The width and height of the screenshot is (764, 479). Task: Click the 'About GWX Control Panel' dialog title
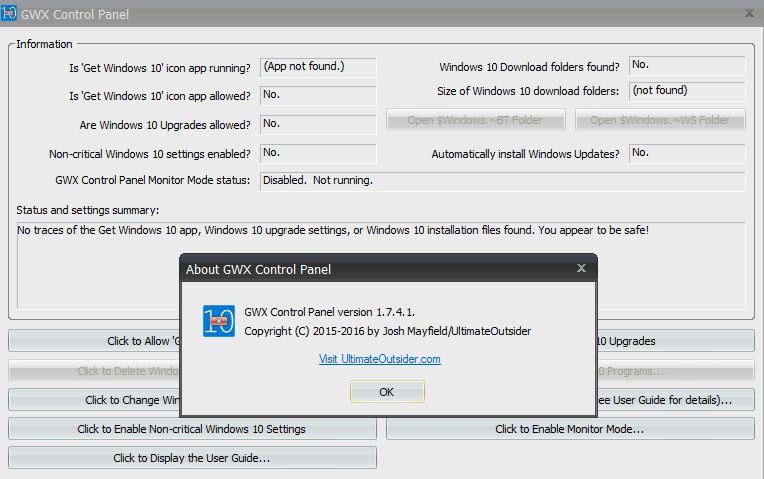(x=258, y=269)
